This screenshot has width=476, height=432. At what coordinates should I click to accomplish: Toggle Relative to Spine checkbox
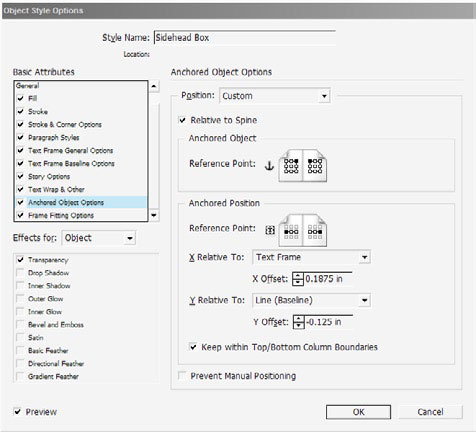[x=182, y=120]
